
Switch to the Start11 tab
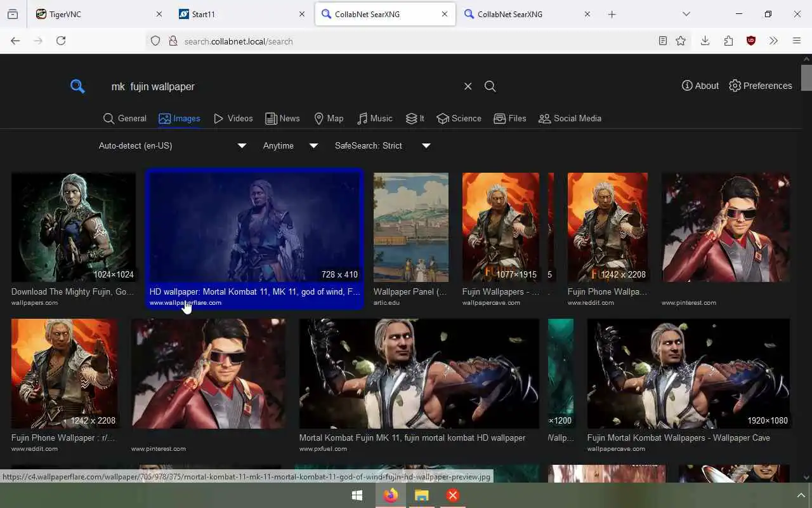coord(242,14)
